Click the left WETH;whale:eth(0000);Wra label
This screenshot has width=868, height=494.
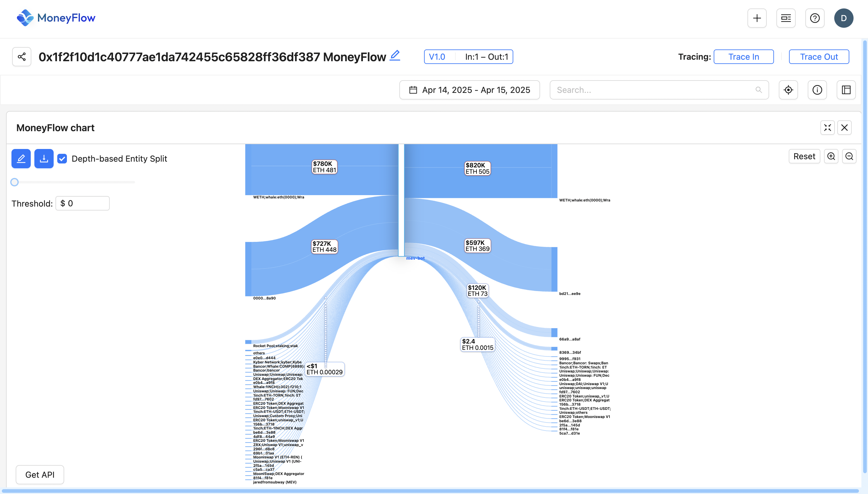tap(278, 197)
